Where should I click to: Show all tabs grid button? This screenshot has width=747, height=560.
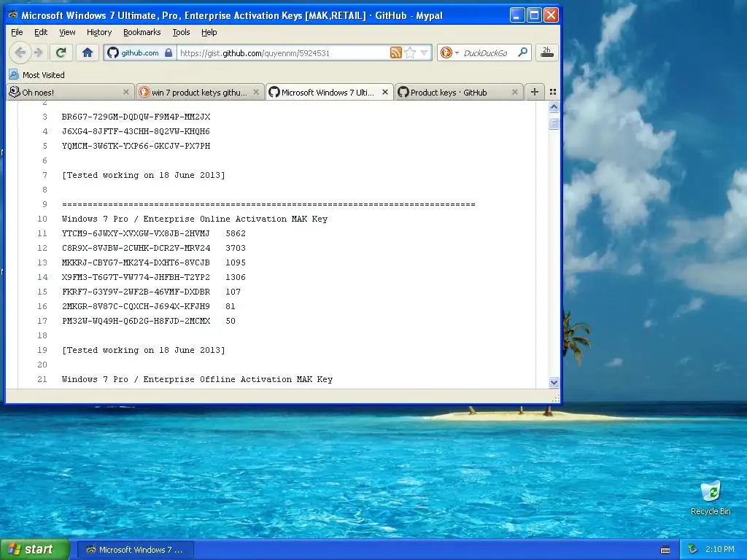553,92
